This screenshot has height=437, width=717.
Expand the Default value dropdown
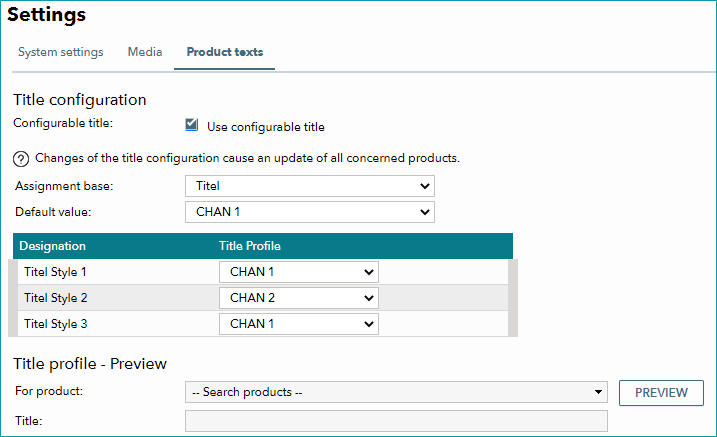click(310, 212)
